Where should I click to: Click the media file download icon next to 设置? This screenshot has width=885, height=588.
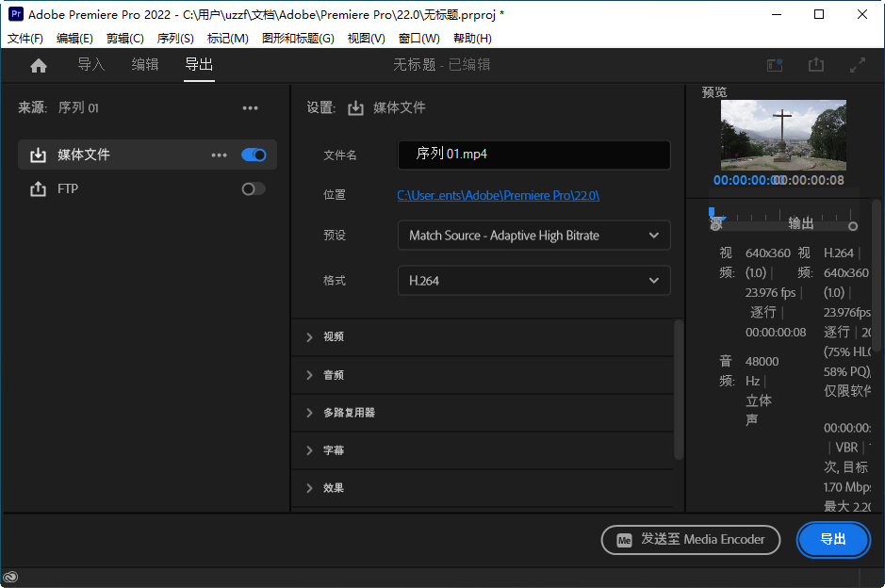click(355, 107)
